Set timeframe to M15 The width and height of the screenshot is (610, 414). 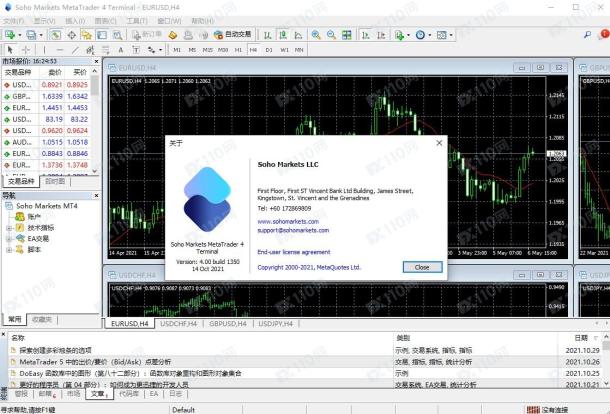click(207, 50)
